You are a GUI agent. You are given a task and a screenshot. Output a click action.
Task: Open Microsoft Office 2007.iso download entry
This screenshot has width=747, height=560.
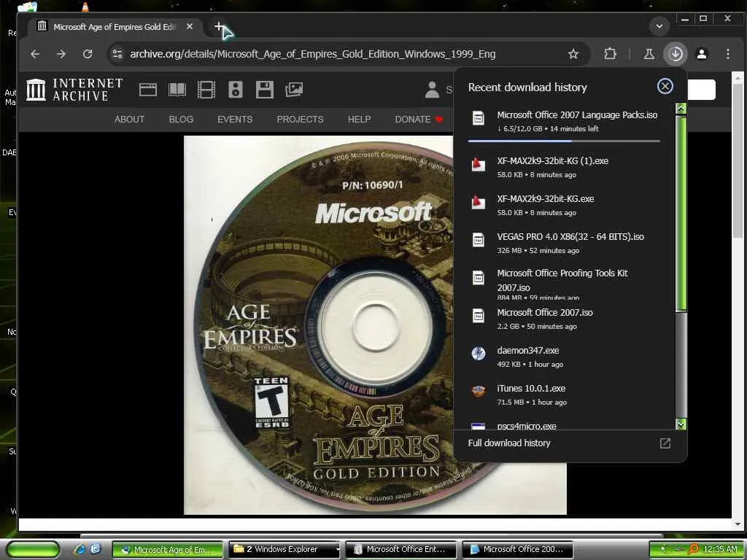click(565, 319)
